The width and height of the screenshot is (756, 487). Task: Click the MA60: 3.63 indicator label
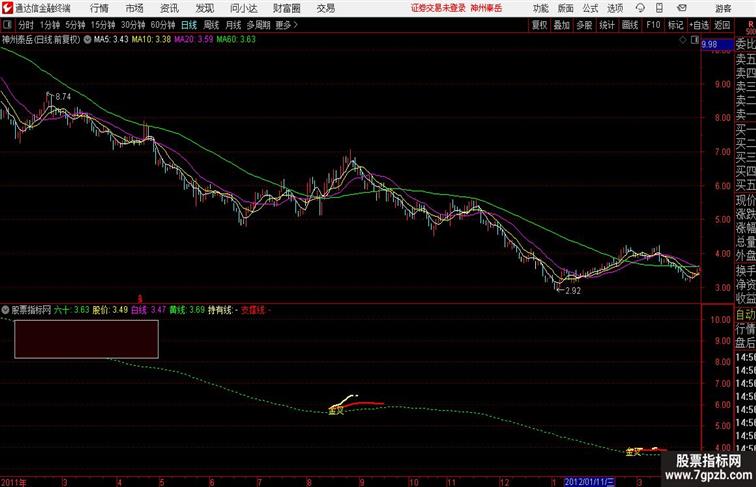coord(236,40)
